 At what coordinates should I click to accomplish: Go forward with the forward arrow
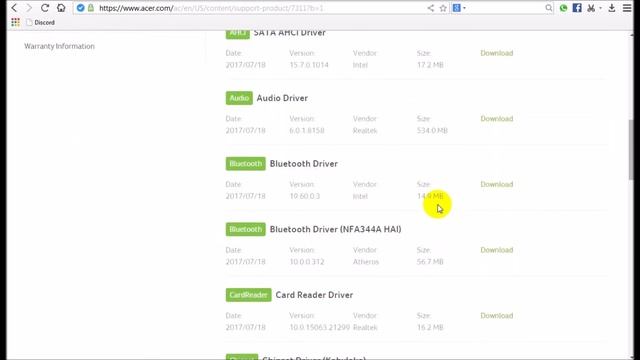[x=29, y=8]
